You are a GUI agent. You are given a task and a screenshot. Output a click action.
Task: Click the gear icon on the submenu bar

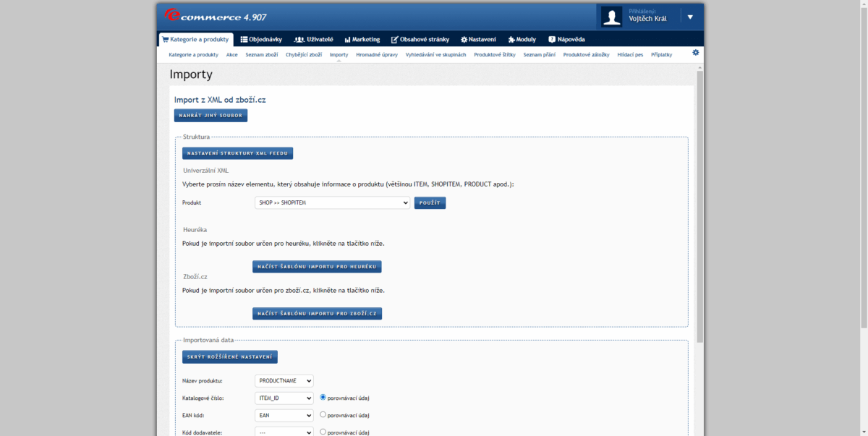tap(695, 53)
